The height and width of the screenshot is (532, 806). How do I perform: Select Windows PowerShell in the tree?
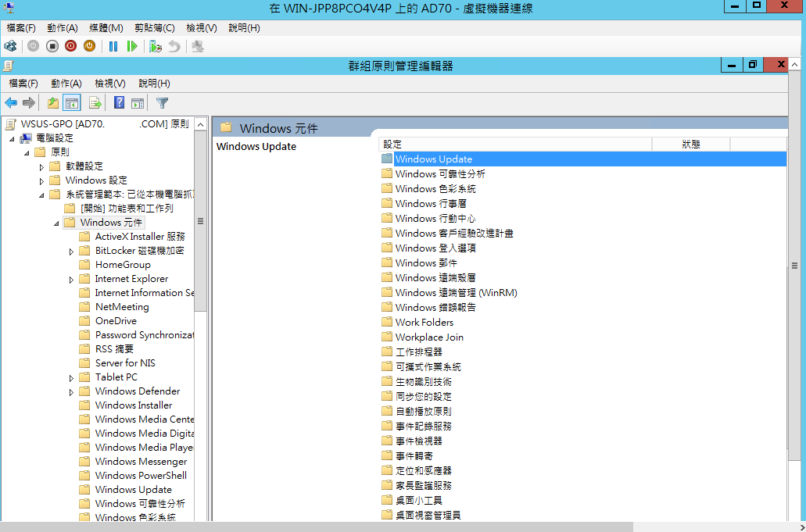coord(141,476)
